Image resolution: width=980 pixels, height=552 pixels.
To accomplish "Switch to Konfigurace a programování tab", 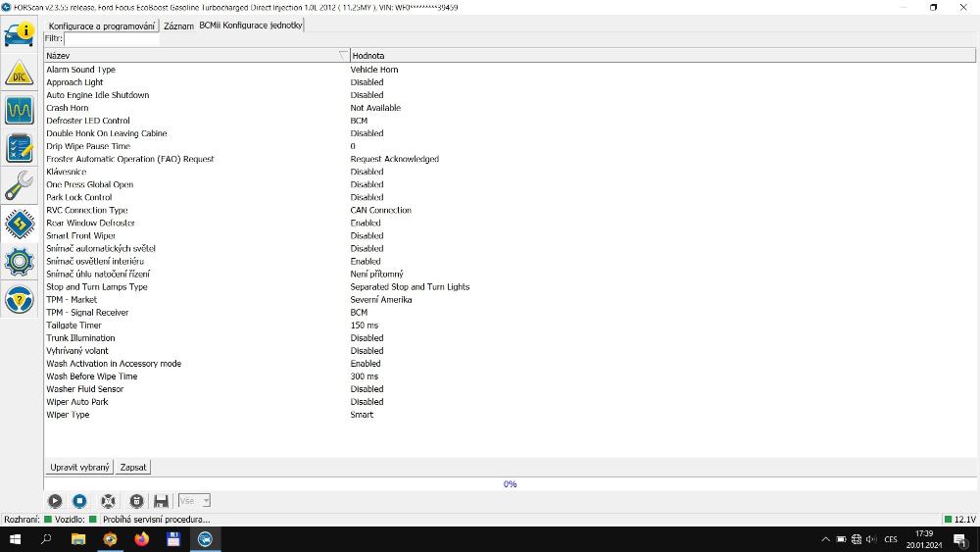I will (x=102, y=25).
